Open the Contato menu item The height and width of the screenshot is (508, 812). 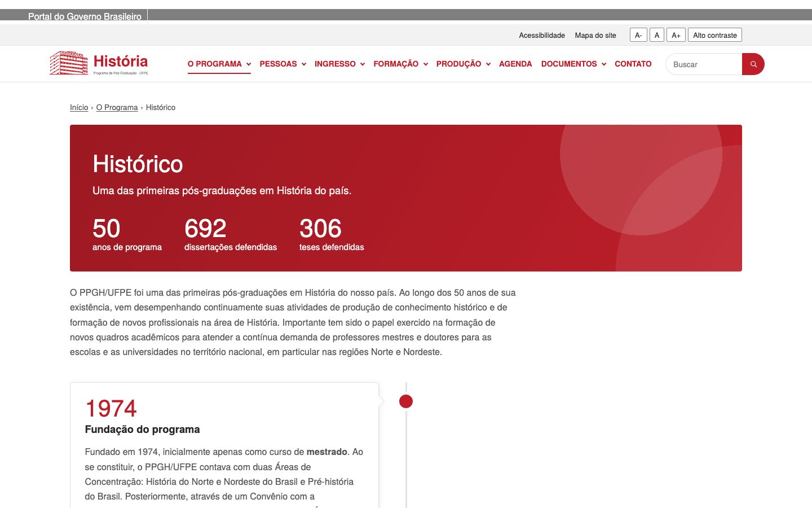coord(633,64)
